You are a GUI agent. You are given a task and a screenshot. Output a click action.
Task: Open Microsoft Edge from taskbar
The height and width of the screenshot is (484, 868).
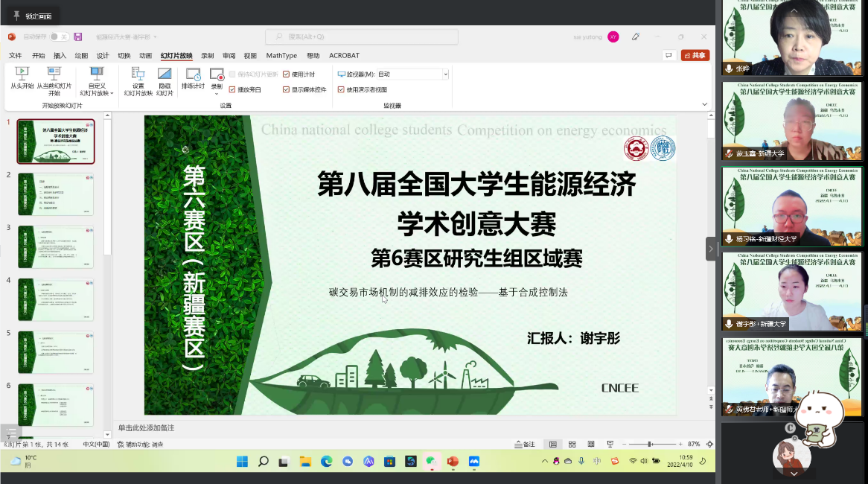click(x=327, y=462)
